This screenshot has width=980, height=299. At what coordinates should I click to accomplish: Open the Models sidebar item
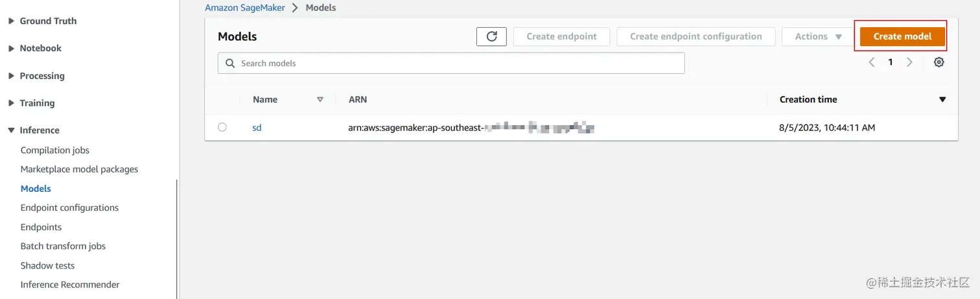(36, 189)
